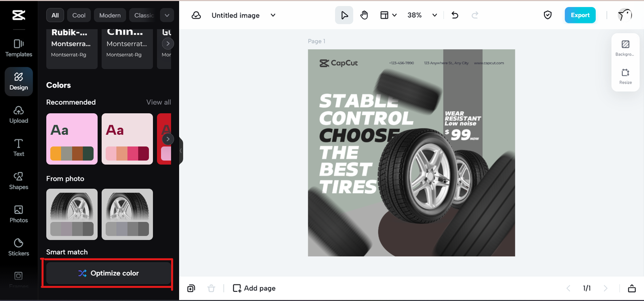Viewport: 644px width, 301px height.
Task: Click View all recommended colors
Action: (158, 102)
